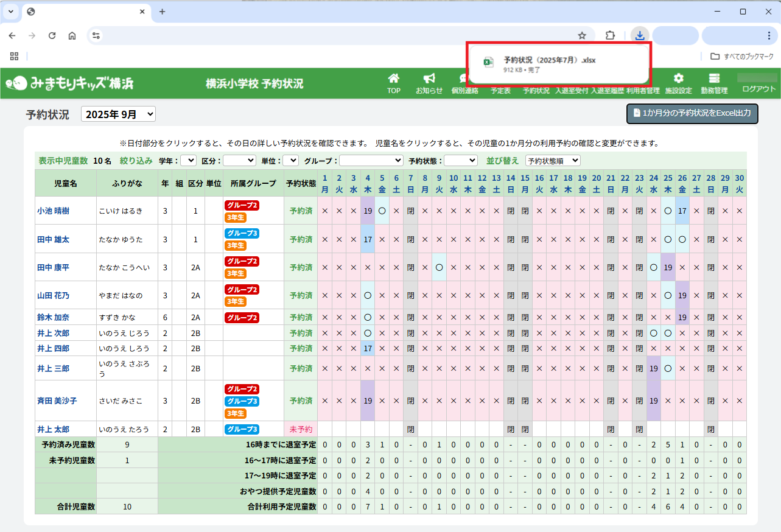Image resolution: width=781 pixels, height=532 pixels.
Task: Click 1か月分の予約状況をExcel出力 button
Action: 692,113
